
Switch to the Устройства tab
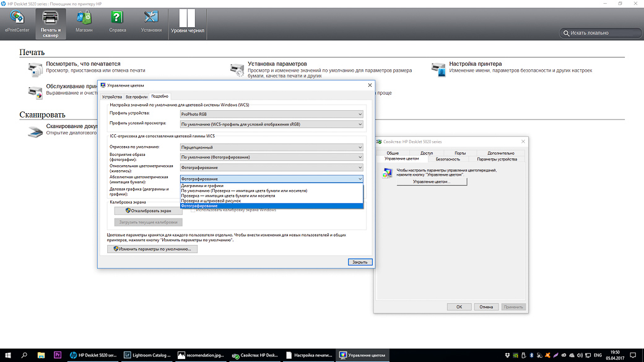click(x=111, y=97)
